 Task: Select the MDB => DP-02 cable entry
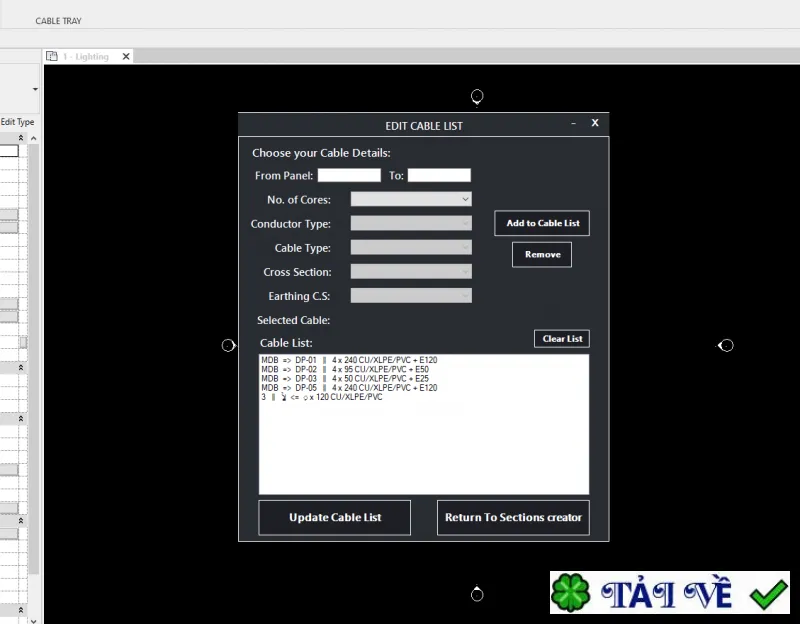(x=345, y=369)
